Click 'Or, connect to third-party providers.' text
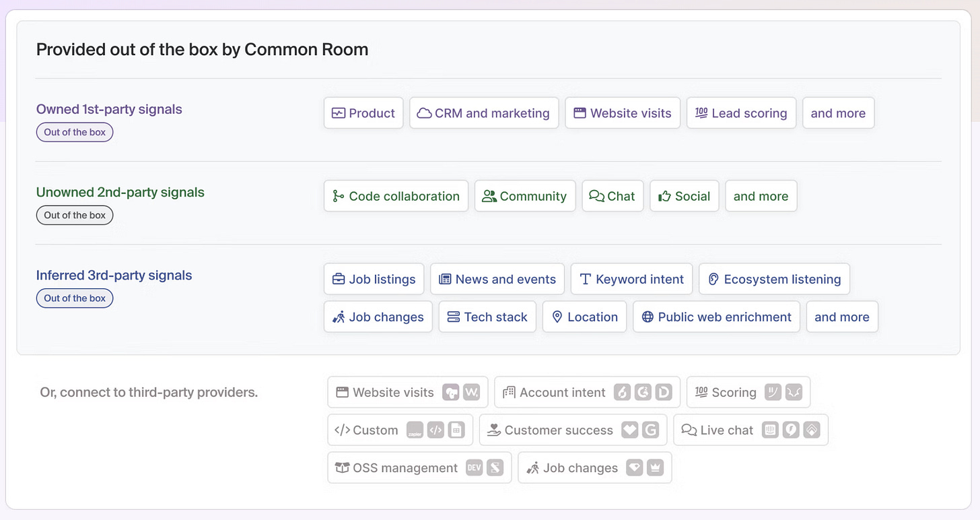Screen dimensions: 980x520 pos(149,392)
